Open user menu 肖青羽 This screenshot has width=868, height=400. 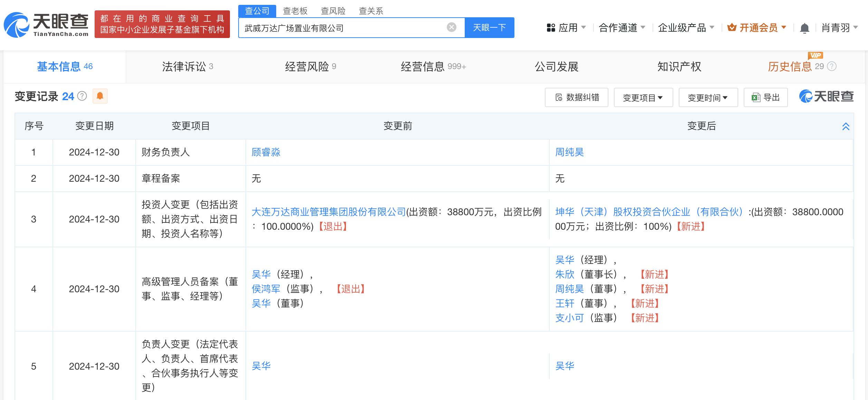click(840, 28)
